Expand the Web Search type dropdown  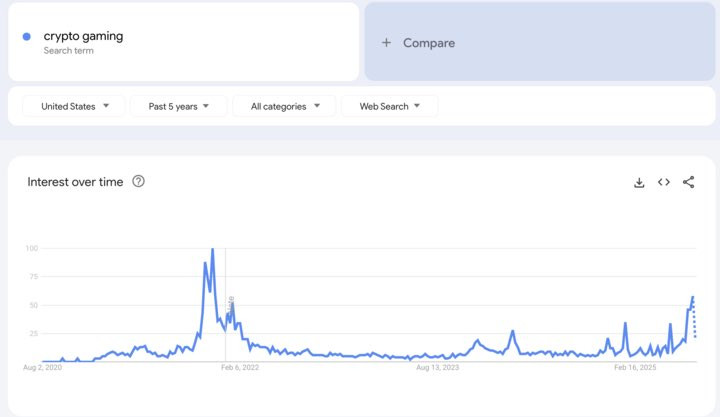(389, 106)
